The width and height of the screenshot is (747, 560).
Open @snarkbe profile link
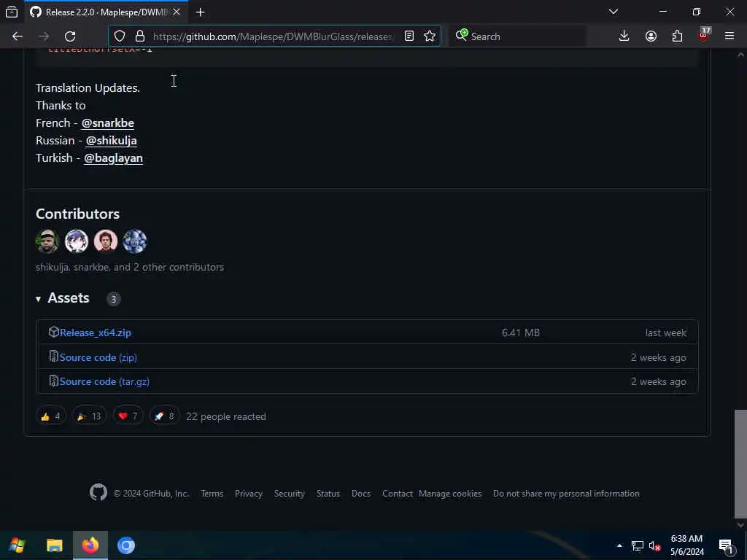point(108,122)
